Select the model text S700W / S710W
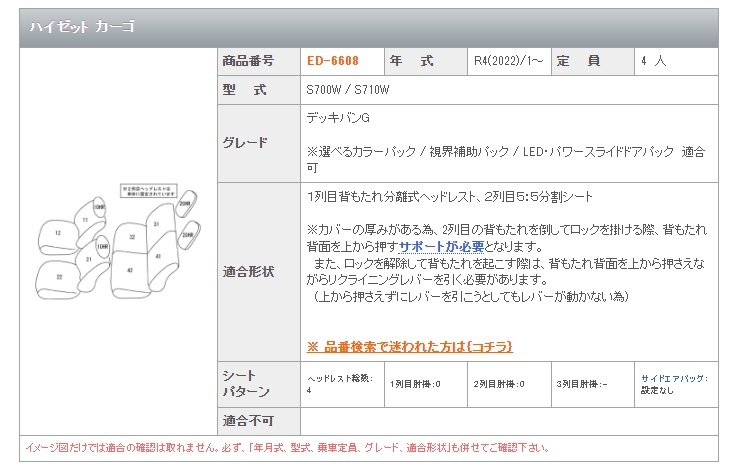 click(x=348, y=90)
